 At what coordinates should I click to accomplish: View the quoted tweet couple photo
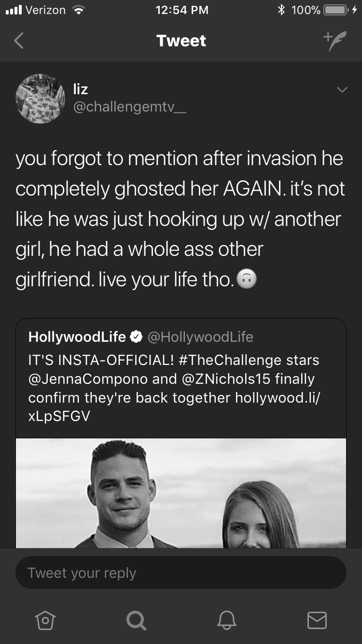coord(181,493)
